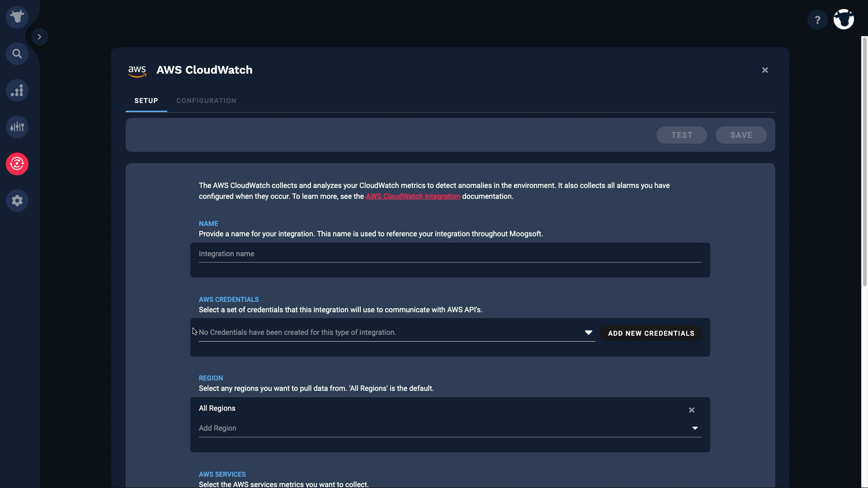Click the AWS CloudWatch title text
The image size is (868, 488).
[204, 70]
